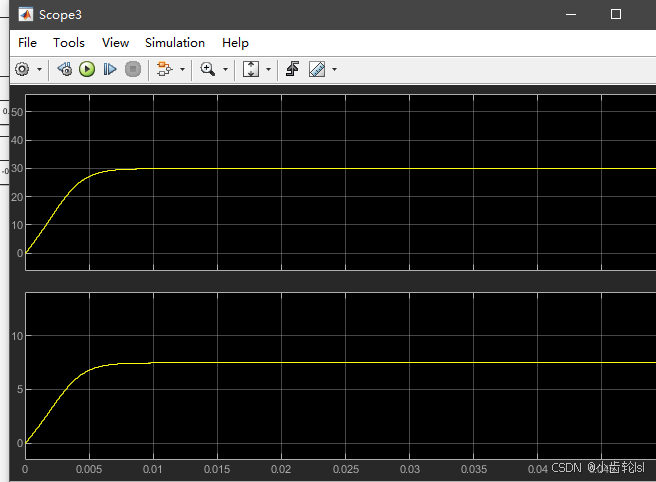Click the 20 label on upper plot axis
Screen dimensions: 656x482
pyautogui.click(x=17, y=197)
